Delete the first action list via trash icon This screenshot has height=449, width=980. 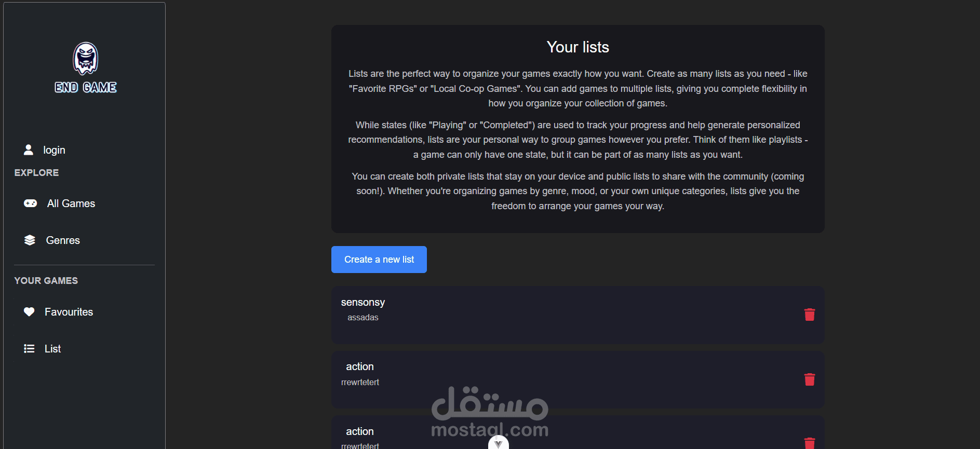coord(809,379)
